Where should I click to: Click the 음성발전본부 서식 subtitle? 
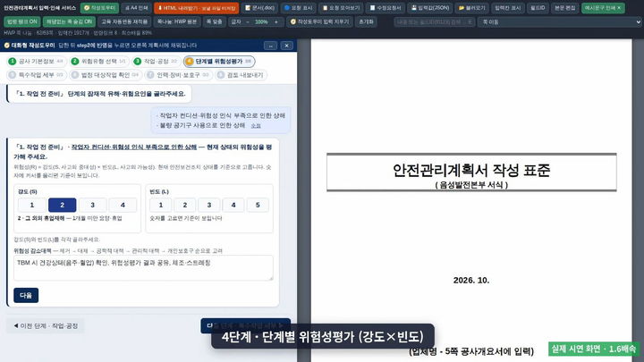[x=471, y=185]
